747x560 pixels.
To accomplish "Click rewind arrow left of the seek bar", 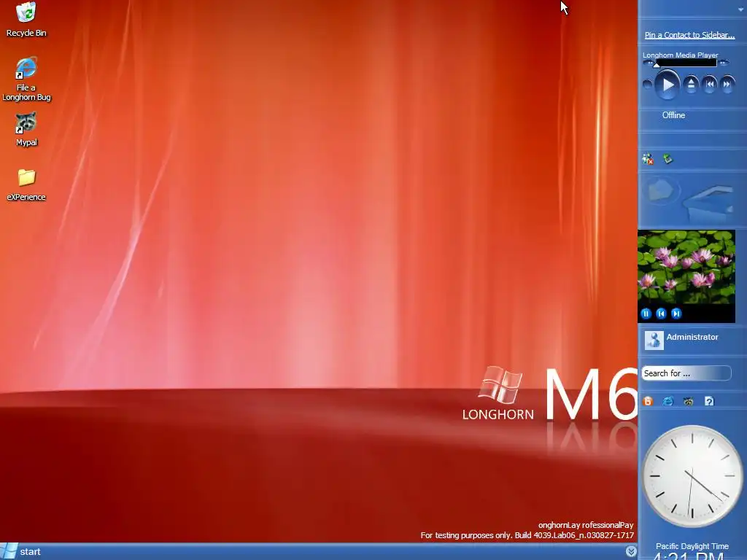I will point(649,63).
